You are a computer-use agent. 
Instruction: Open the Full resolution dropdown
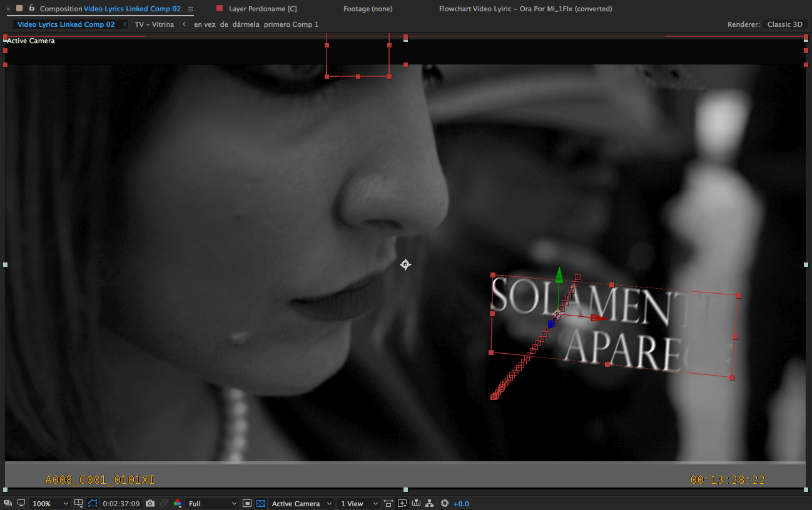click(212, 504)
